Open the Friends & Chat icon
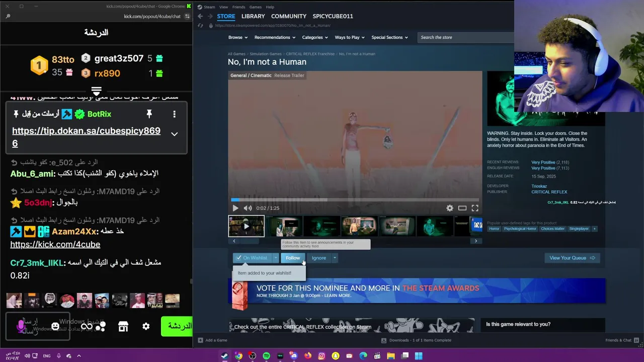Image resolution: width=644 pixels, height=362 pixels. pyautogui.click(x=635, y=340)
